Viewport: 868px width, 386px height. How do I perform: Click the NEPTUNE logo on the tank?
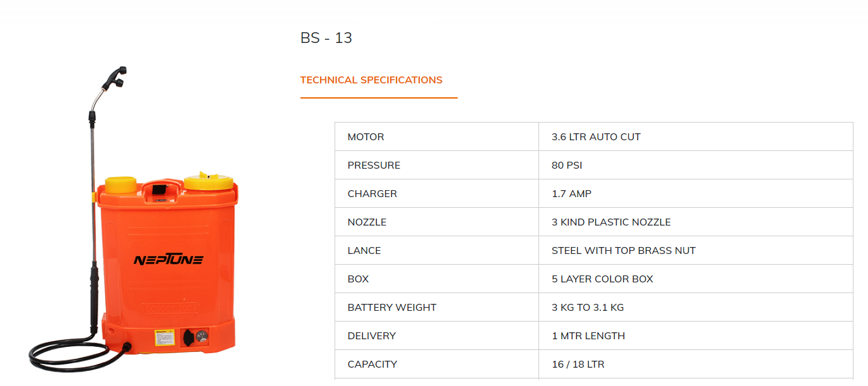[x=168, y=260]
